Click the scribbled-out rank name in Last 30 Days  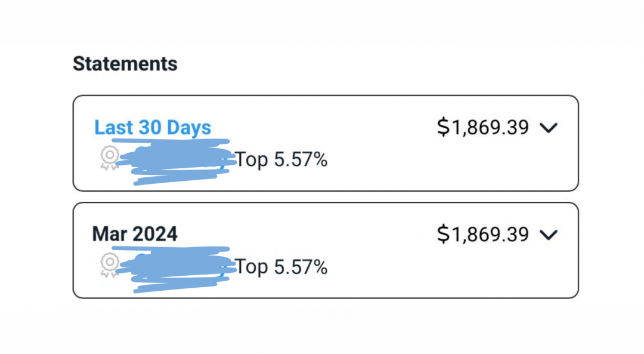[175, 161]
